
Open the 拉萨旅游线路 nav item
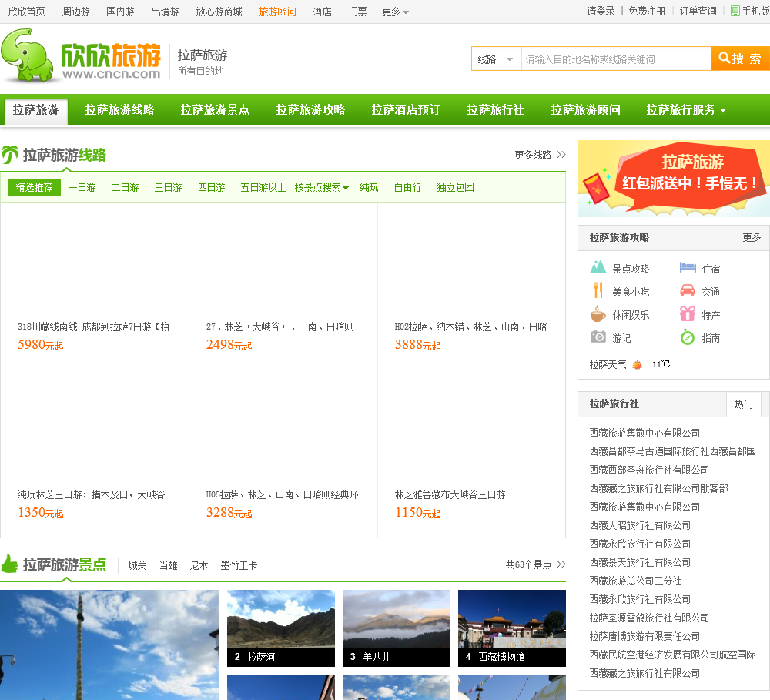pos(119,109)
